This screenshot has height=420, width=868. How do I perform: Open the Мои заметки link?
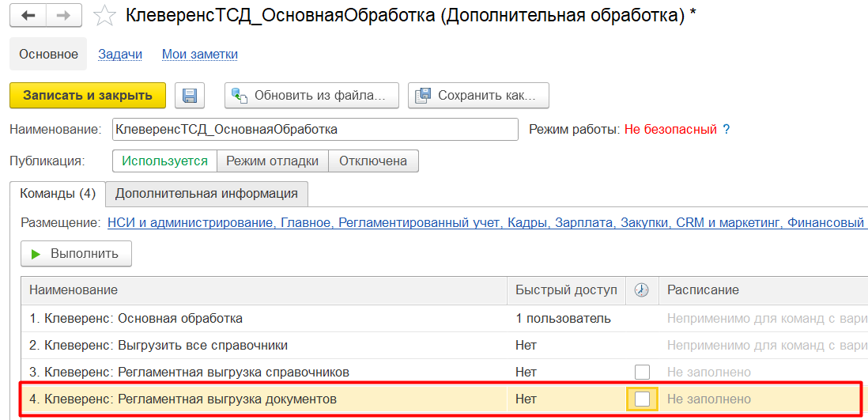tap(200, 55)
